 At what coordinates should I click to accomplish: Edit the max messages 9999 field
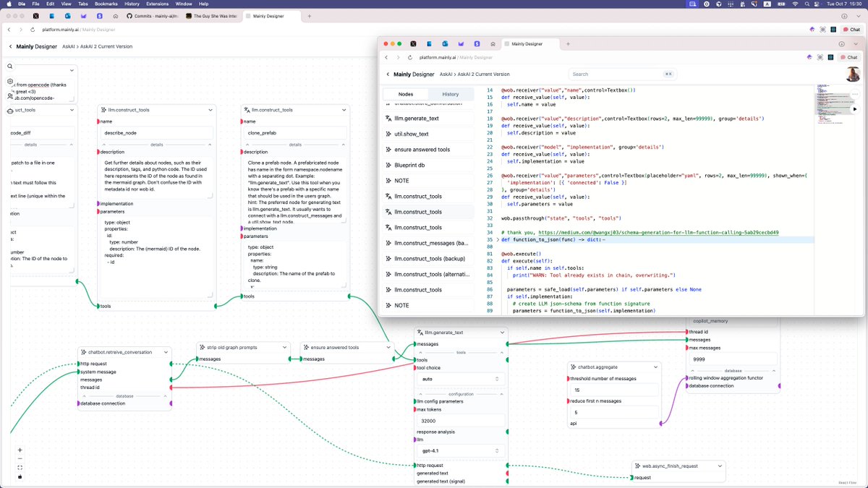(733, 359)
